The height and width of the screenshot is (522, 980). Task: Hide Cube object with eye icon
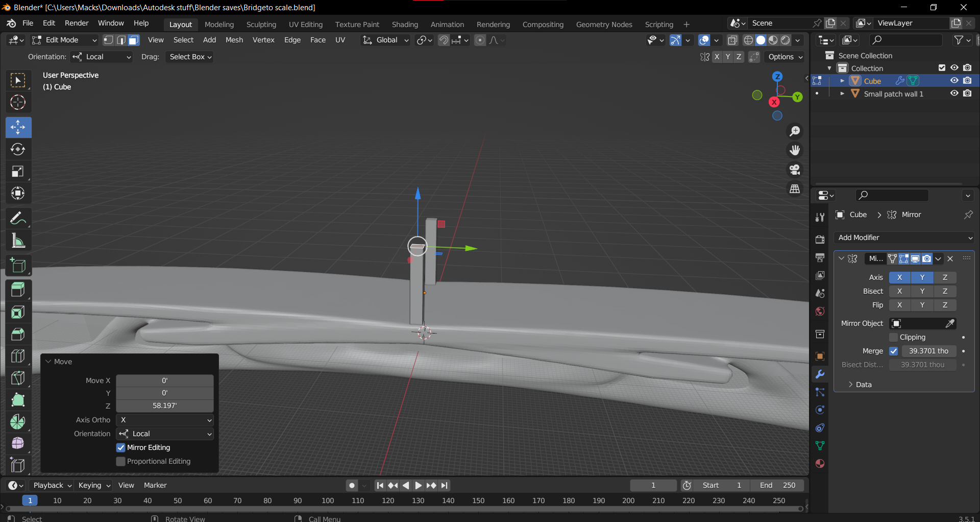954,81
